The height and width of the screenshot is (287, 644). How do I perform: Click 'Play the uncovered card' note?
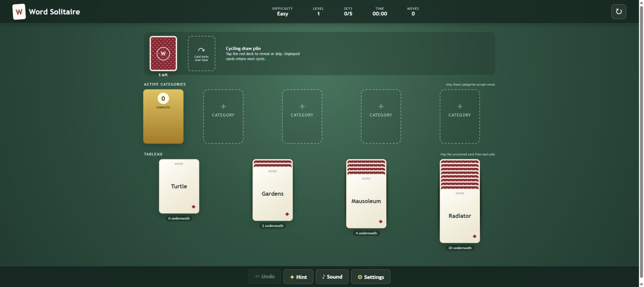point(468,154)
